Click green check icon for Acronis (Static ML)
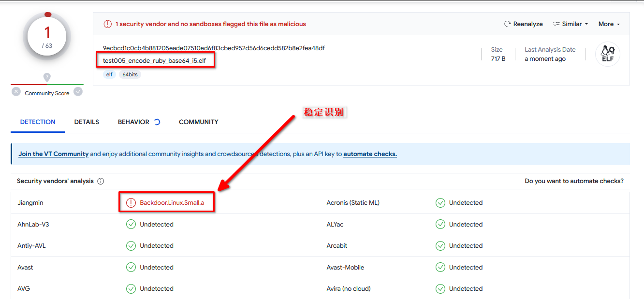Viewport: 644px width, 299px height. click(x=440, y=203)
